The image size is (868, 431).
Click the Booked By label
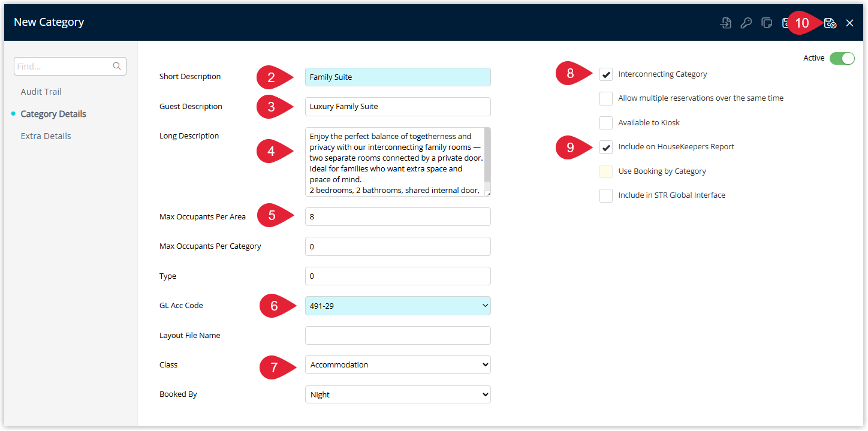[178, 394]
